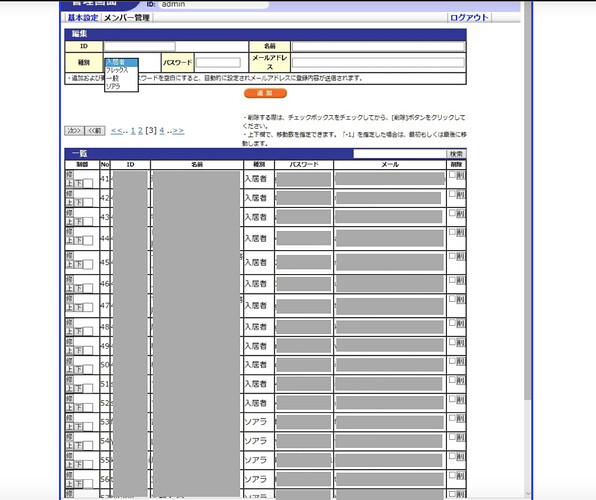Click 削 delete button in row 53
This screenshot has width=596, height=500.
(x=460, y=418)
